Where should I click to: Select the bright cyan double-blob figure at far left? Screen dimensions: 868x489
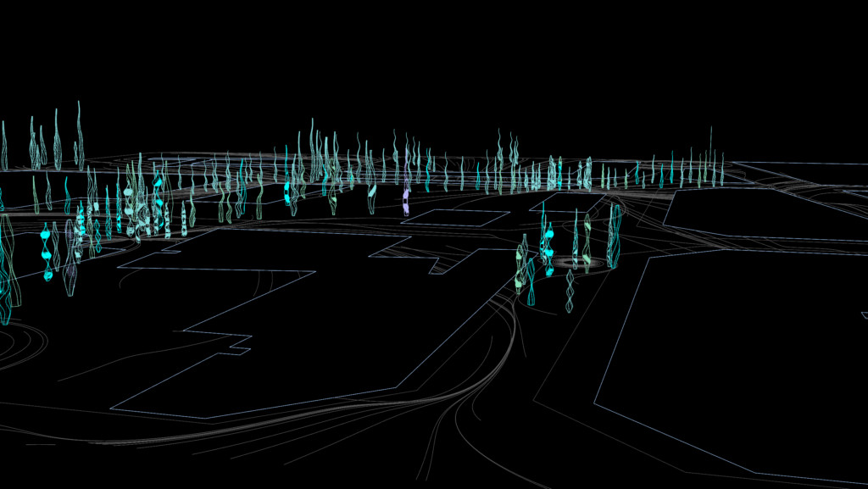click(47, 253)
